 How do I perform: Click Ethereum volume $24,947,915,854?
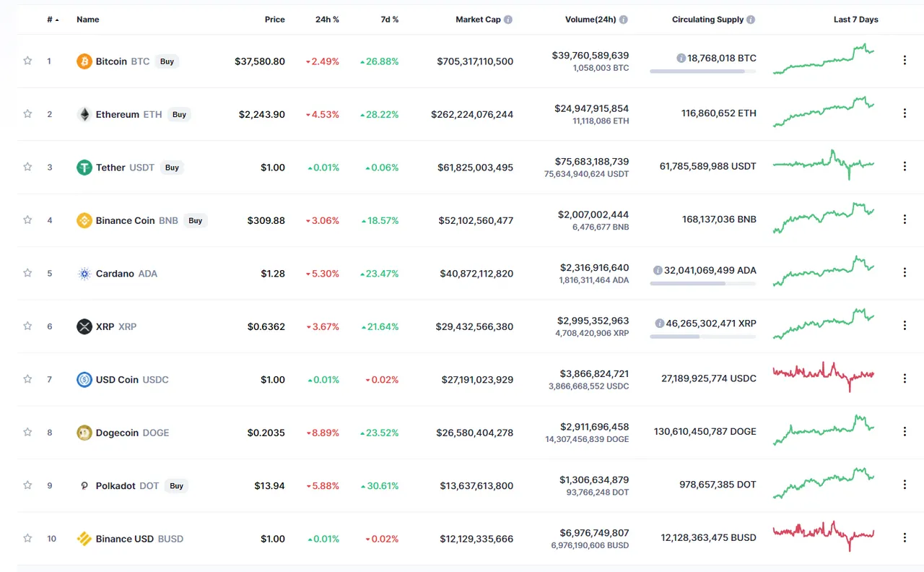coord(592,108)
